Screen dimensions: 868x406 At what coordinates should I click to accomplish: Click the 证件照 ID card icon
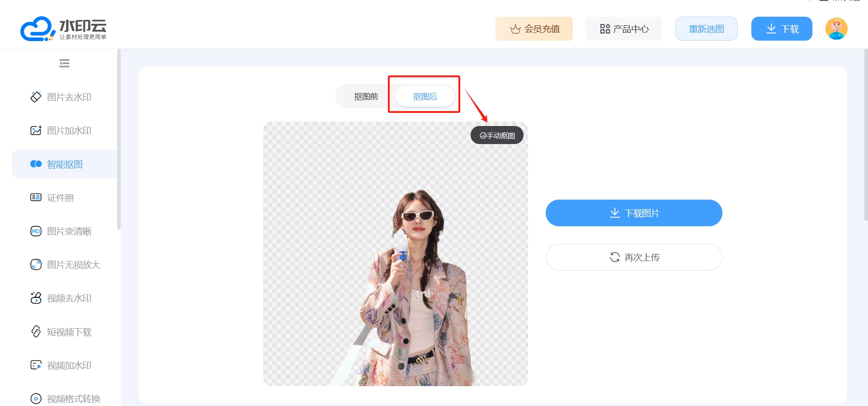(x=36, y=197)
